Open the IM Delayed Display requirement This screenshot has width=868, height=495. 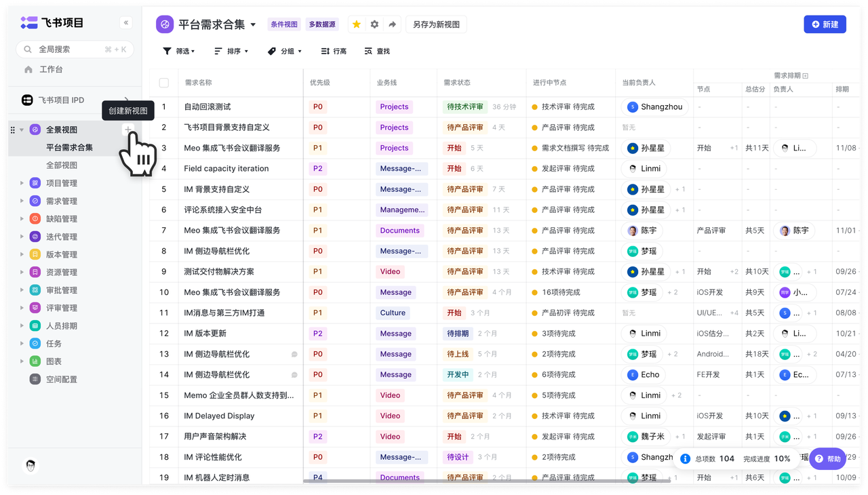(x=219, y=416)
